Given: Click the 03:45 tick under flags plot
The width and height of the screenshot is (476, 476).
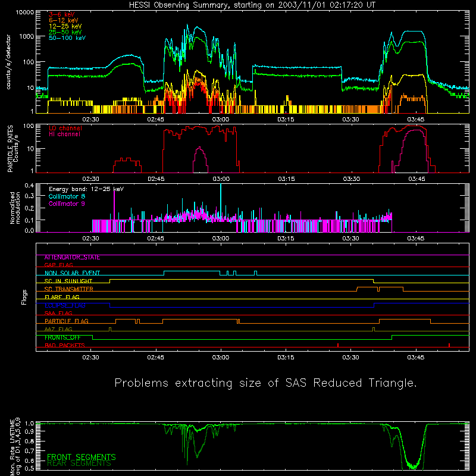Looking at the screenshot, I should point(415,358).
